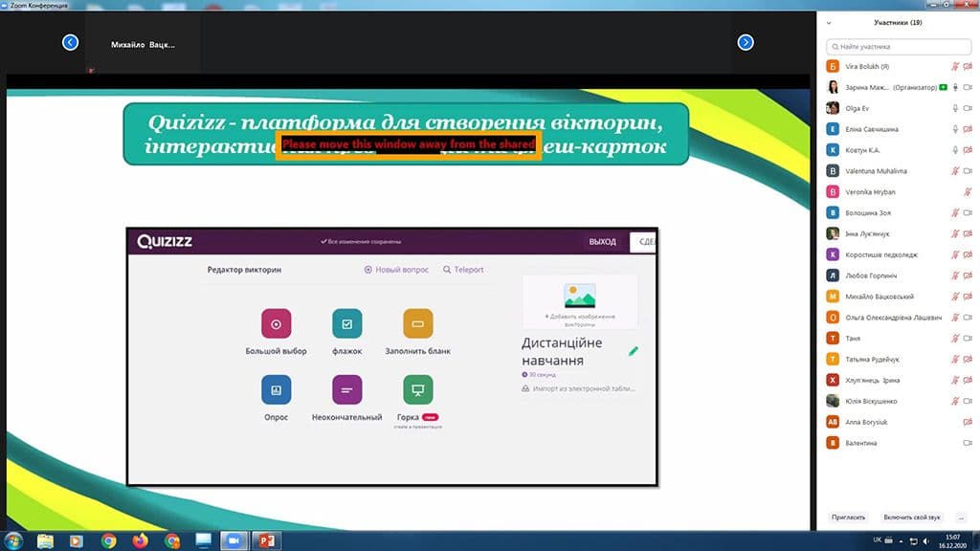Click microphone icon for Olga Ev

955,108
